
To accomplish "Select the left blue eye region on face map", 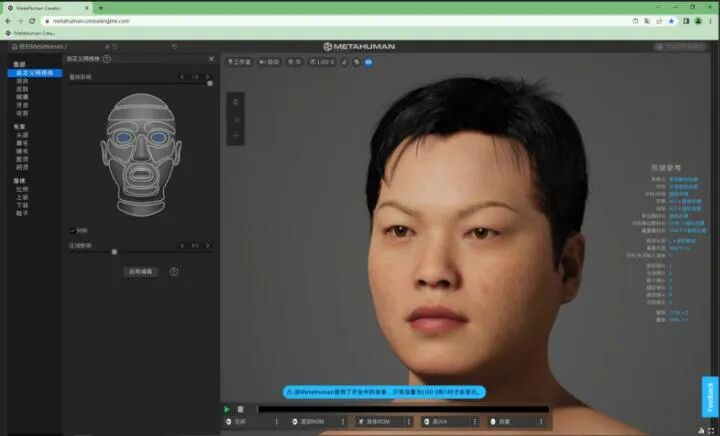I will pyautogui.click(x=124, y=137).
